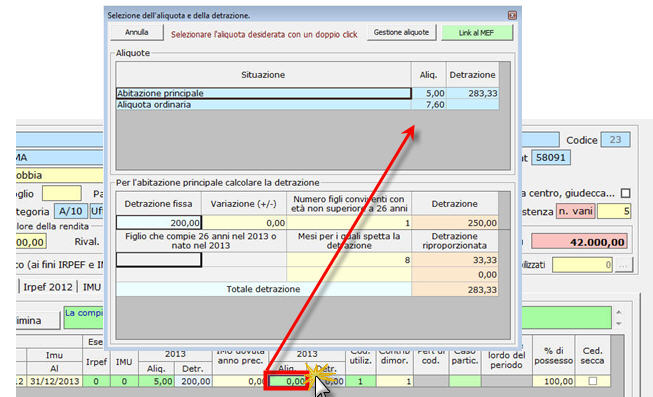Click the field showing 58091

(x=551, y=157)
